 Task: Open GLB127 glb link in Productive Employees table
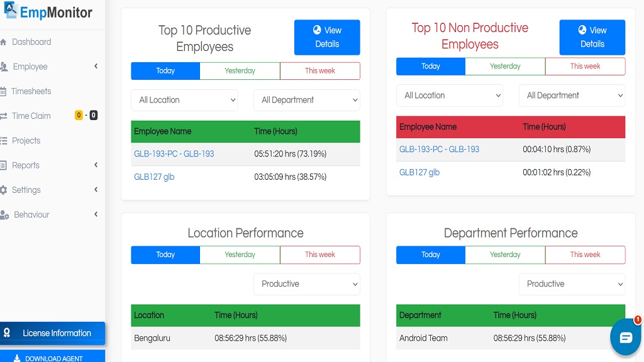point(154,177)
